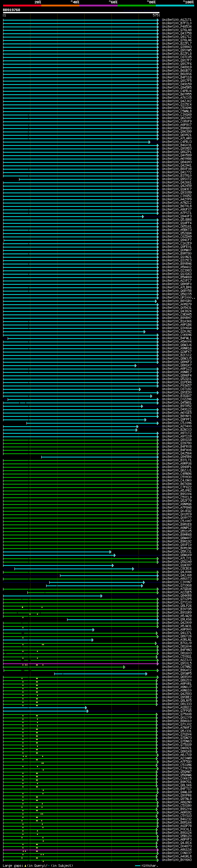Open hit UniRef100_Q09Y77
The width and height of the screenshot is (197, 868).
176,518
